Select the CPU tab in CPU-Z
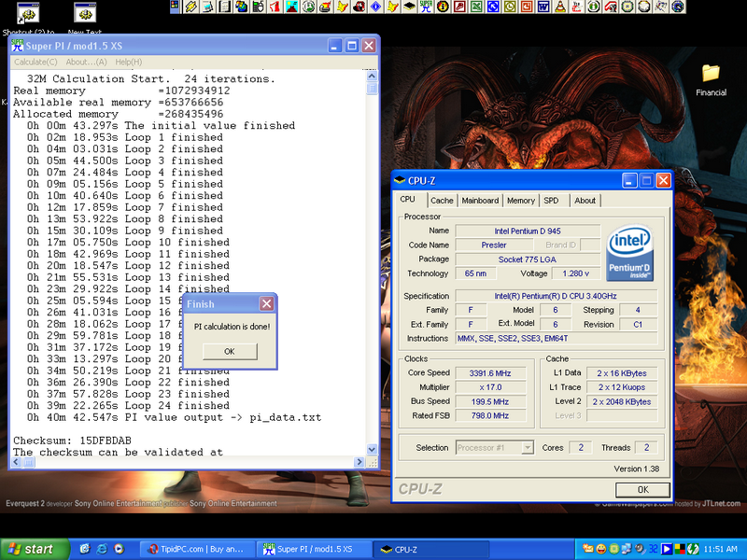 [x=408, y=200]
